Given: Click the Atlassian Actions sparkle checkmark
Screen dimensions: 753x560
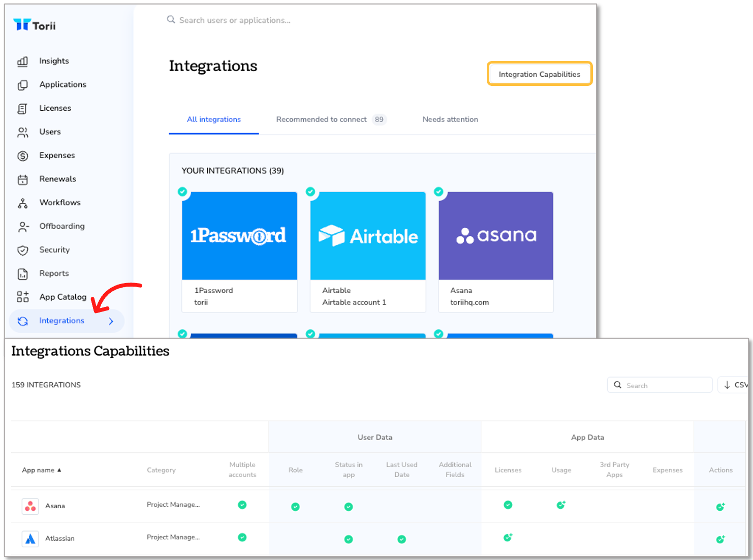Looking at the screenshot, I should [x=720, y=539].
